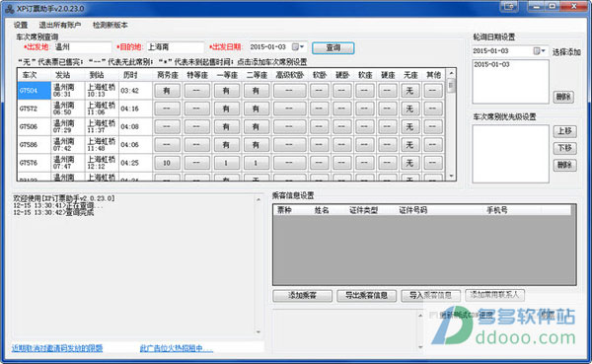
Task: Click the train table scrollbar thumb
Action: [x=451, y=86]
